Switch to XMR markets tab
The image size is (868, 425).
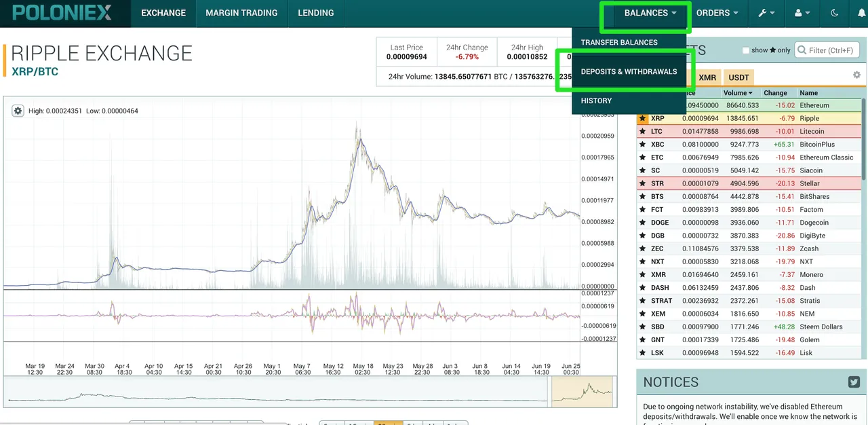(707, 77)
